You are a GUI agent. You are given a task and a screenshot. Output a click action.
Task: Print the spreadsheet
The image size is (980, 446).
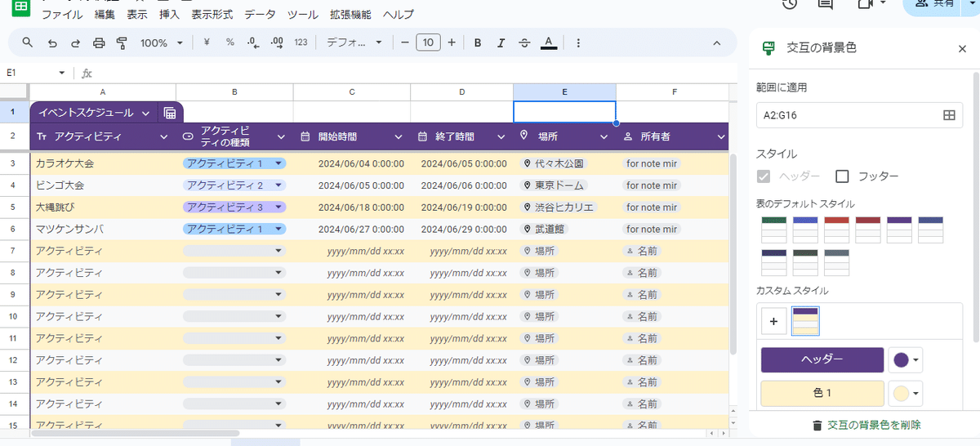point(99,42)
